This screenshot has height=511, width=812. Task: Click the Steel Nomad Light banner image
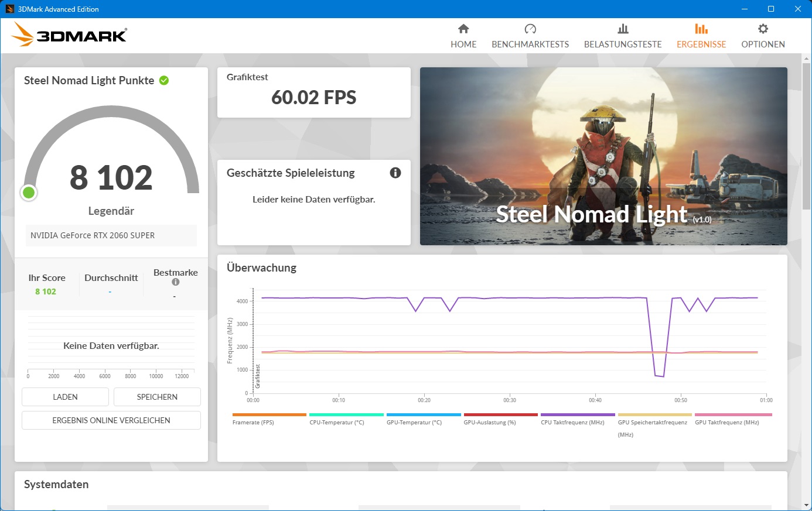point(603,156)
